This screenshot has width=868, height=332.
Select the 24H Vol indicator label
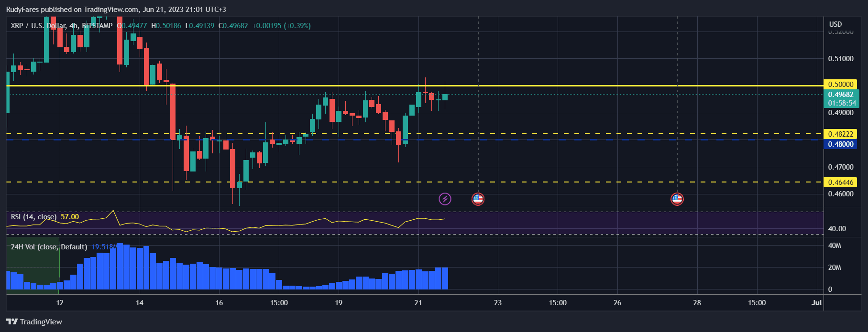(49, 247)
